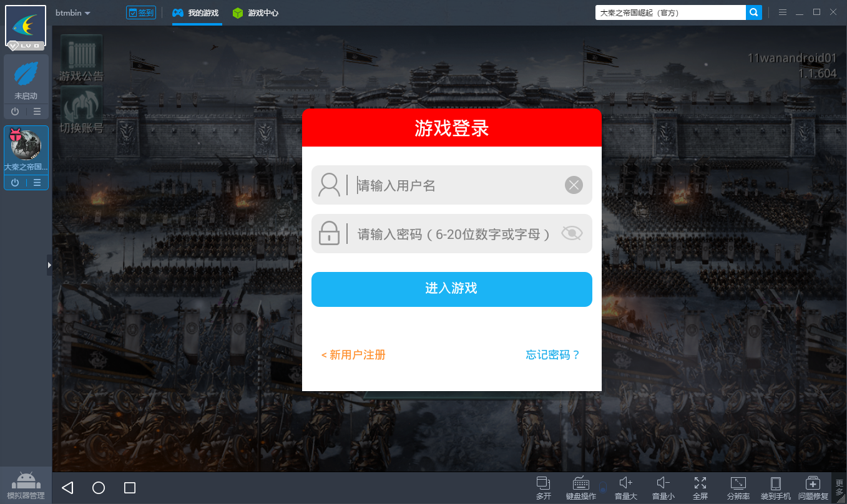Maximize the emulator window
847x504 pixels.
point(816,12)
